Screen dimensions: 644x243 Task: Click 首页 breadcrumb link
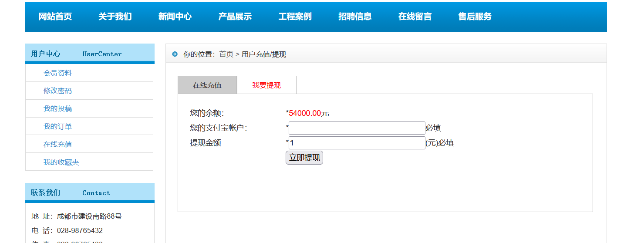[226, 54]
